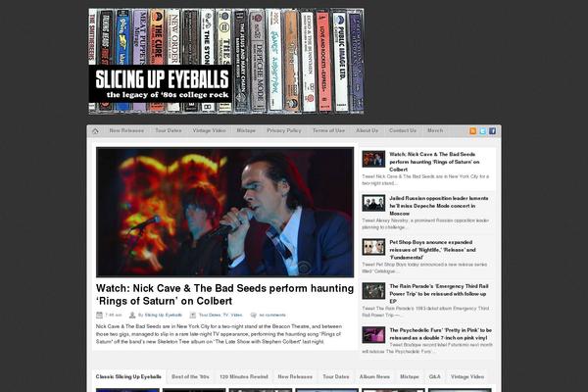Switch to the Best of the '80s tab
Viewport: 588px width, 392px height.
190,376
